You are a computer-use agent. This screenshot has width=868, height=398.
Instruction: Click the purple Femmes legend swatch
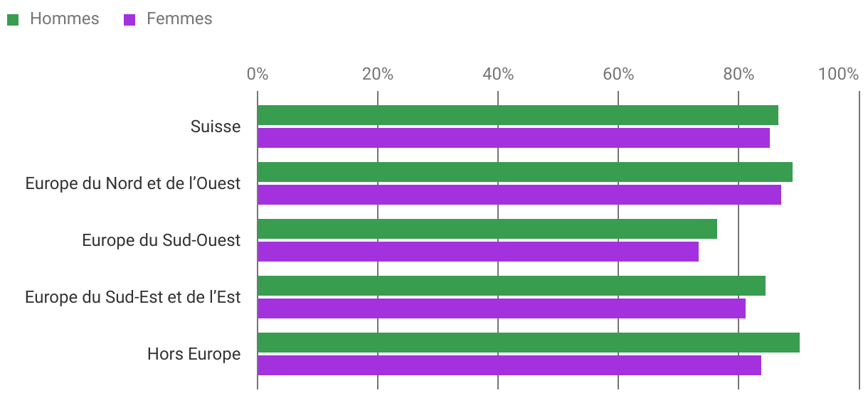[x=129, y=20]
